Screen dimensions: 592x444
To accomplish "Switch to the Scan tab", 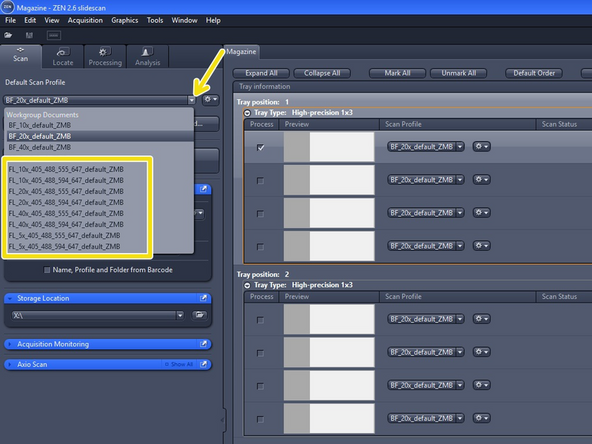I will tap(20, 56).
